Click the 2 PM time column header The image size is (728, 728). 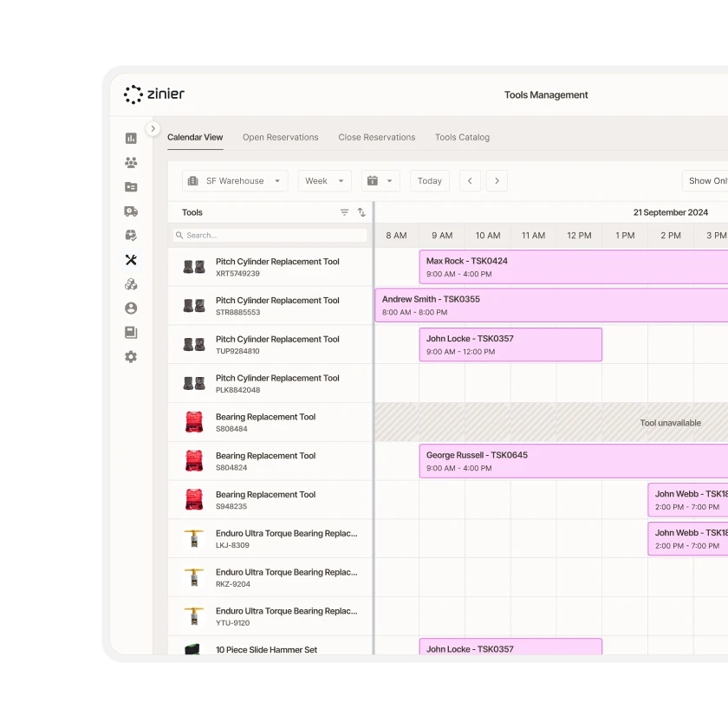(671, 236)
